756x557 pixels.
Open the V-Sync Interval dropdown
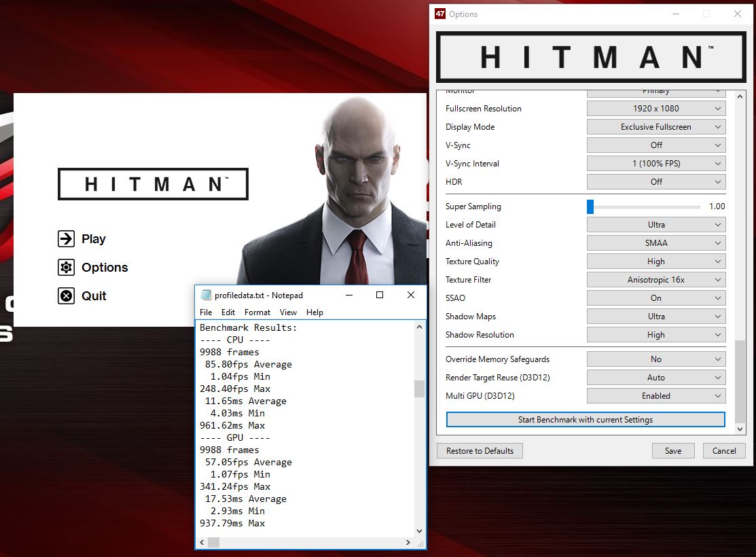pyautogui.click(x=655, y=164)
